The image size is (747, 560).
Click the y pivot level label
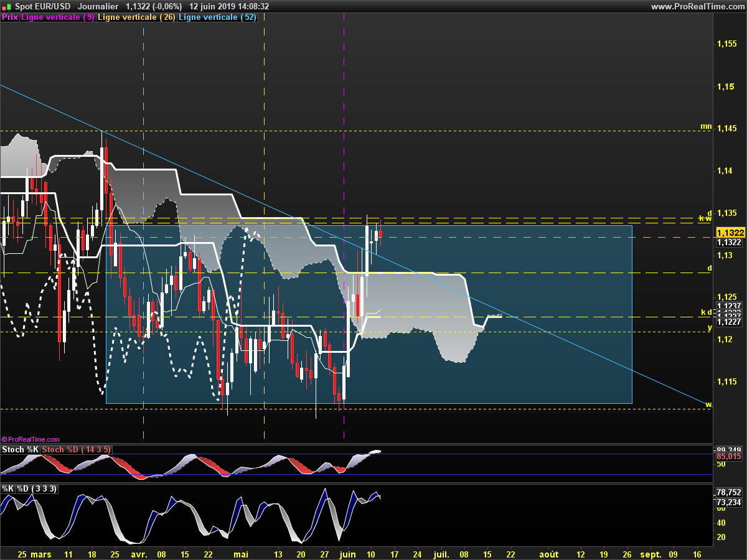pos(709,327)
